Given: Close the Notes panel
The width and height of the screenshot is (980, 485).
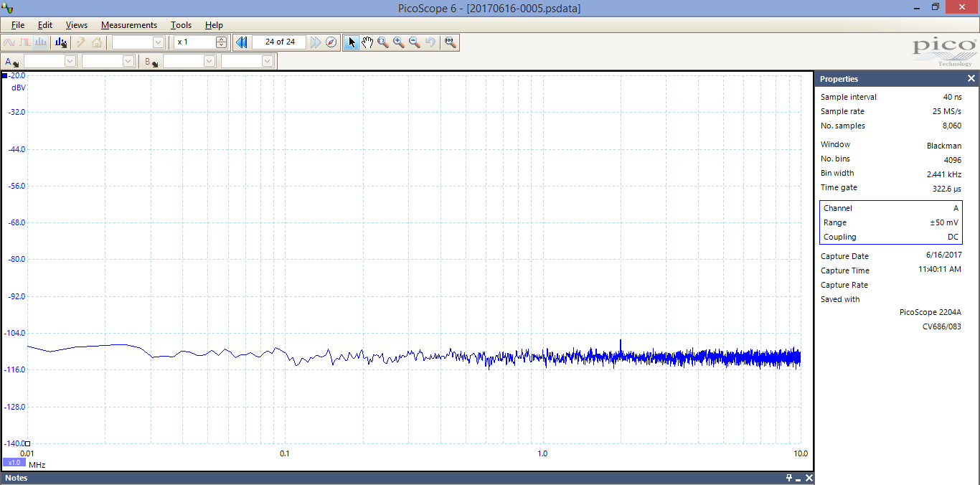Looking at the screenshot, I should (x=809, y=478).
